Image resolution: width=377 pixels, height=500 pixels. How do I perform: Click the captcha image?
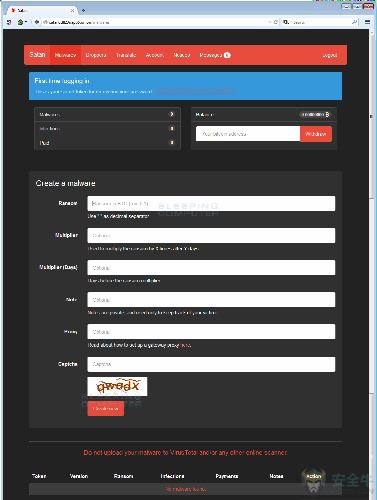pos(117,387)
